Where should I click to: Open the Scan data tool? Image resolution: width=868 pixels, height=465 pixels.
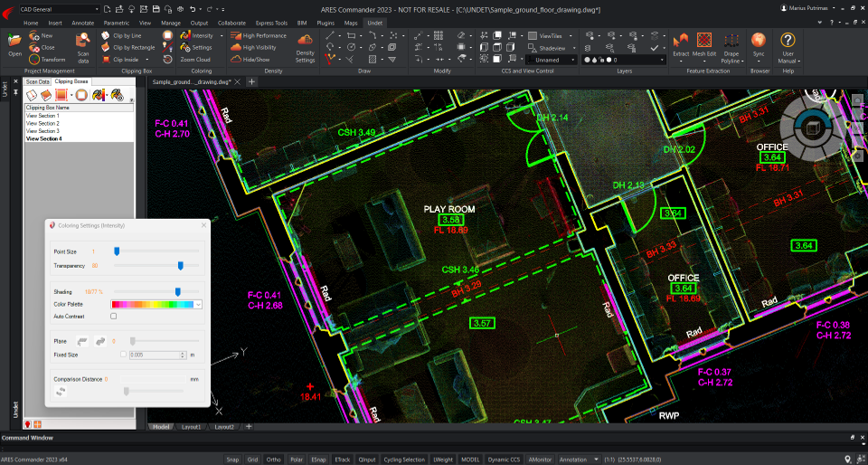pos(83,46)
